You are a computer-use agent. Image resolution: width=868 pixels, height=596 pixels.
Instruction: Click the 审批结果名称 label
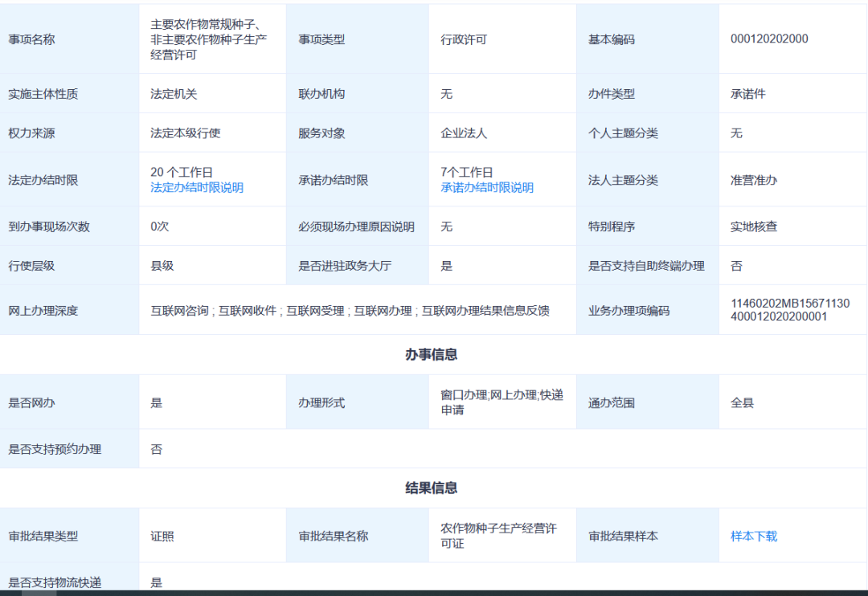(334, 537)
